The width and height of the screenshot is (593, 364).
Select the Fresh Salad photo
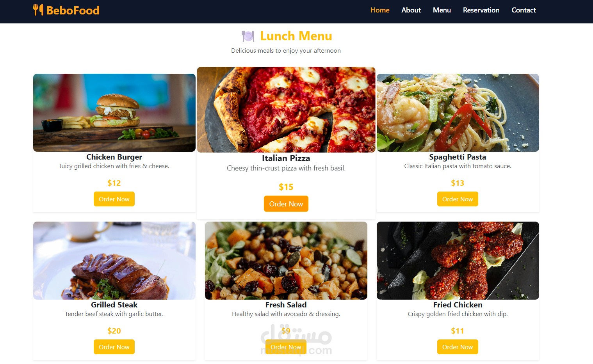[x=286, y=261]
